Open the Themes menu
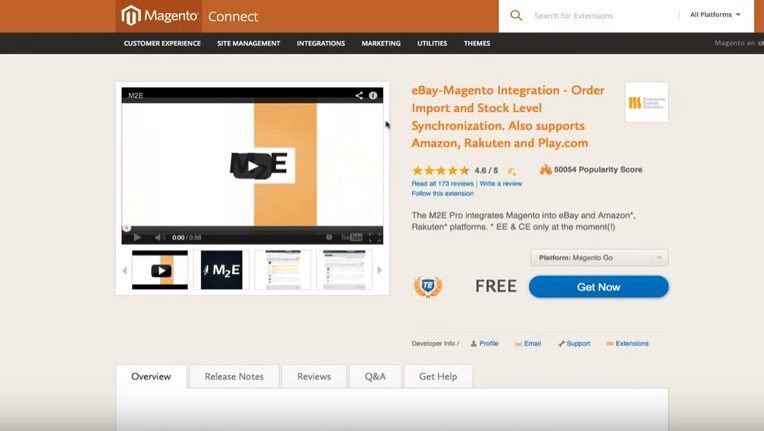The image size is (764, 431). point(477,43)
